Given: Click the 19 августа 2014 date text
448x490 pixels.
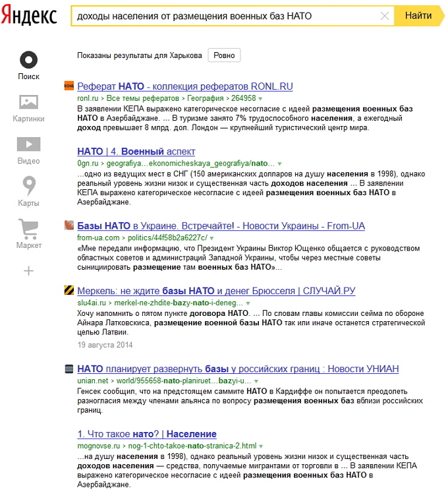Looking at the screenshot, I should pos(105,345).
